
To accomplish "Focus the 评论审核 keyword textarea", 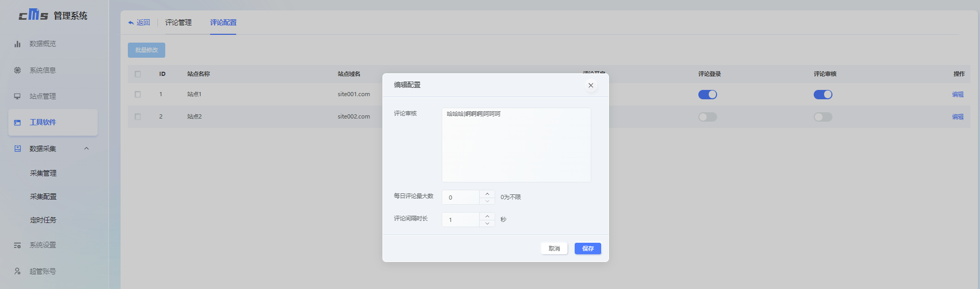I will (516, 145).
